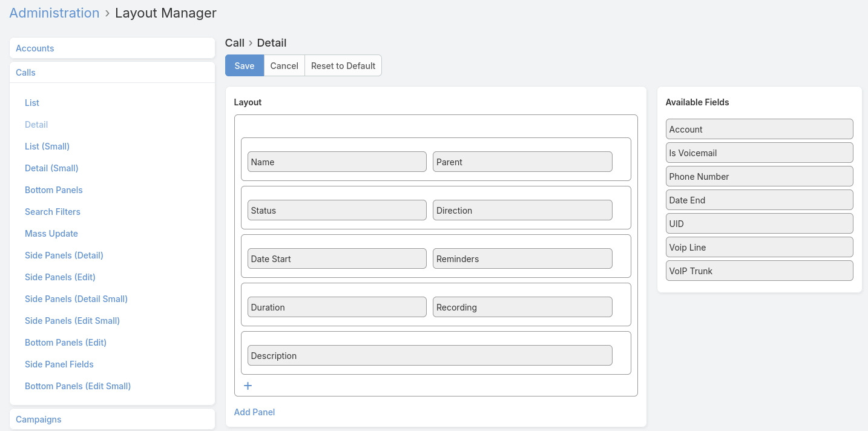
Task: Expand the Accounts section
Action: [x=35, y=48]
